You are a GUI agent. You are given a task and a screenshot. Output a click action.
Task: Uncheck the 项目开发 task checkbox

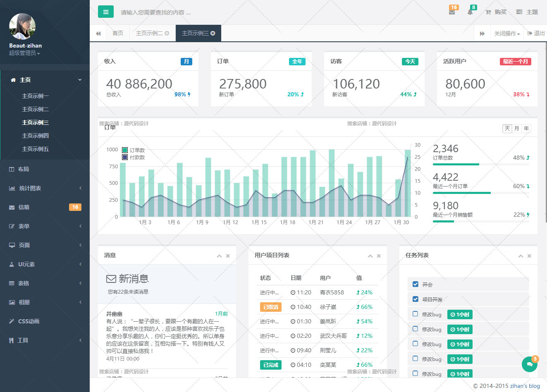[416, 299]
